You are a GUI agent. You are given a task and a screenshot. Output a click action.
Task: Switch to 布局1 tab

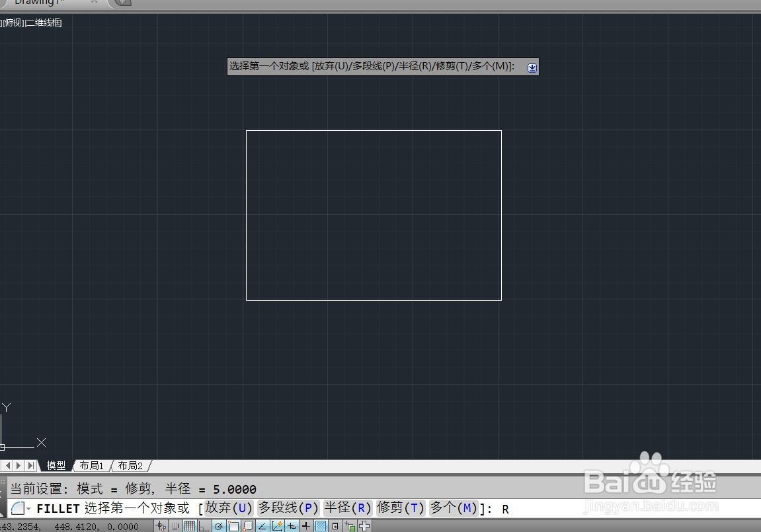[x=91, y=465]
